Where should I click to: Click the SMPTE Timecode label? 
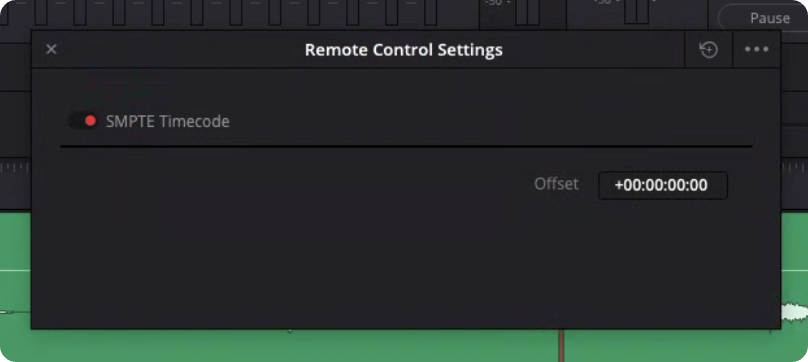click(167, 122)
